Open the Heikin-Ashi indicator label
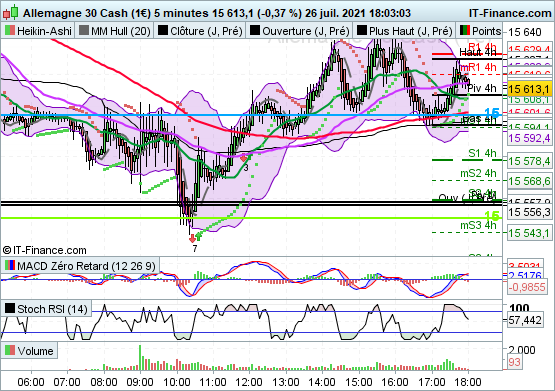The width and height of the screenshot is (555, 391). pos(44,31)
